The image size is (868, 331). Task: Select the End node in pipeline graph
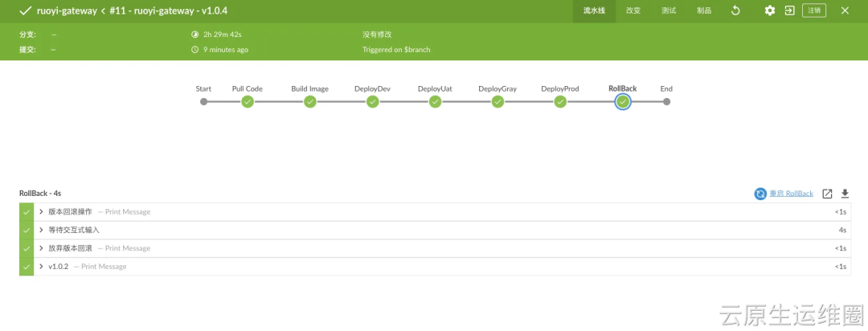point(666,101)
